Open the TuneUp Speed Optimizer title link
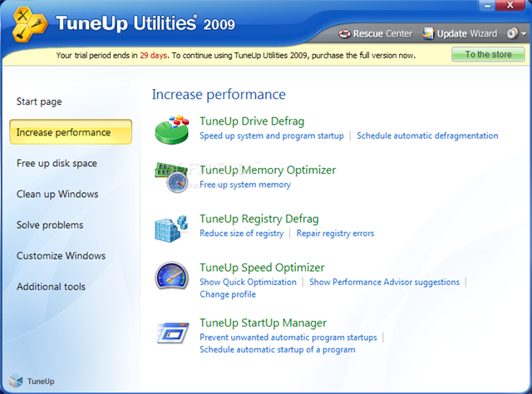532x394 pixels. point(262,268)
